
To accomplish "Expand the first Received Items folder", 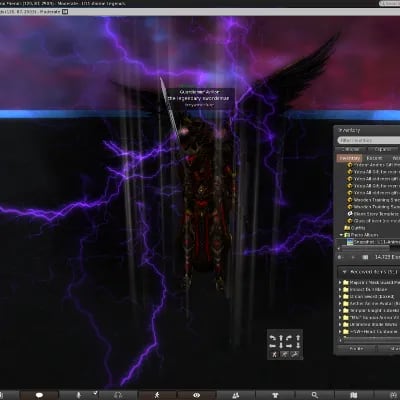I will 340,282.
